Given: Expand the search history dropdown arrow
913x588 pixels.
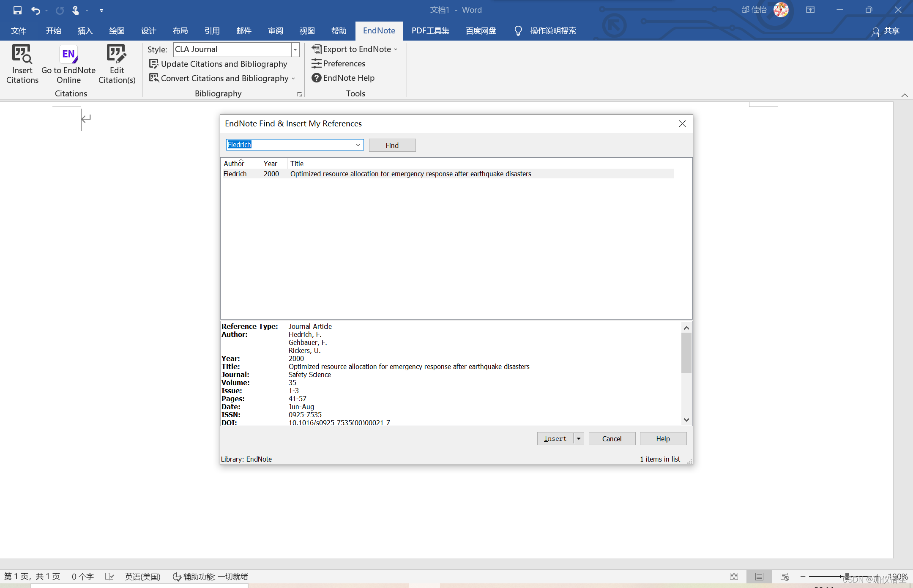Looking at the screenshot, I should tap(358, 145).
